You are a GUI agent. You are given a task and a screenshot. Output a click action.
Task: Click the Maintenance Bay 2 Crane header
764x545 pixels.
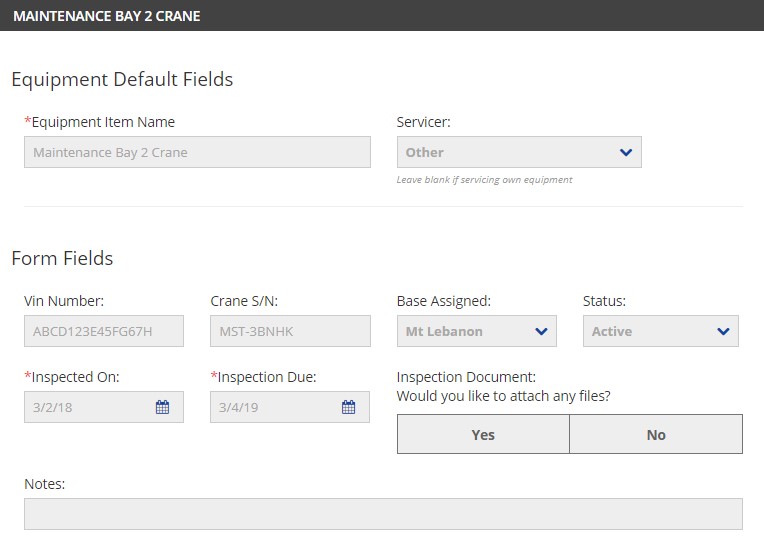click(x=107, y=16)
